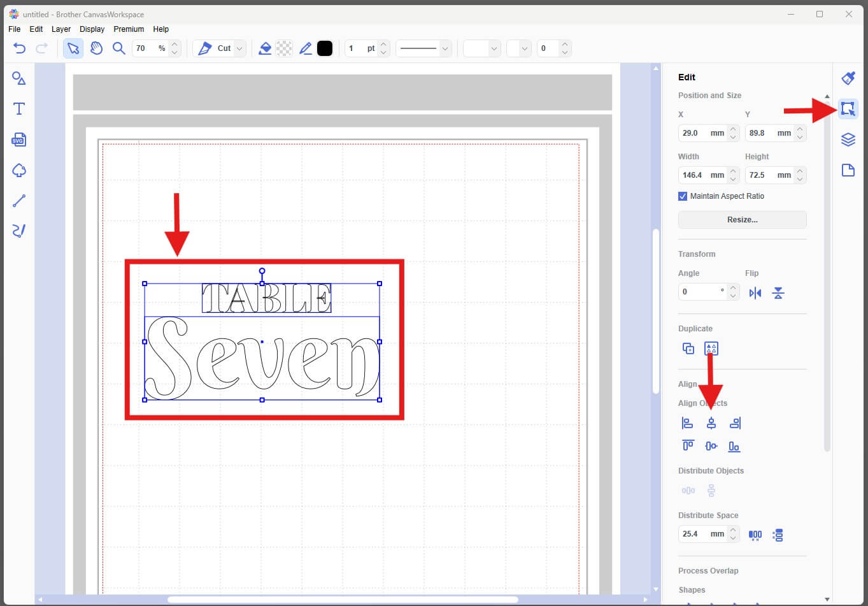Increase Angle value stepper
The height and width of the screenshot is (606, 868).
coord(733,287)
